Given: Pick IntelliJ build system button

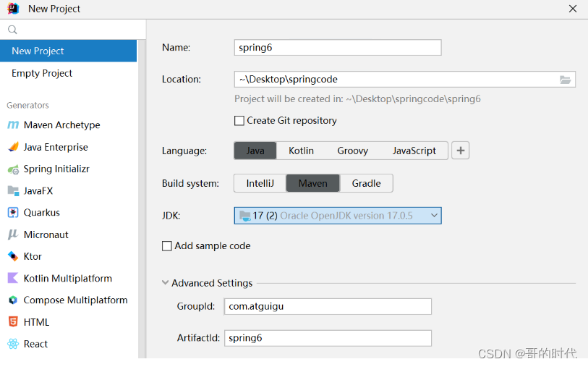Looking at the screenshot, I should pos(260,183).
